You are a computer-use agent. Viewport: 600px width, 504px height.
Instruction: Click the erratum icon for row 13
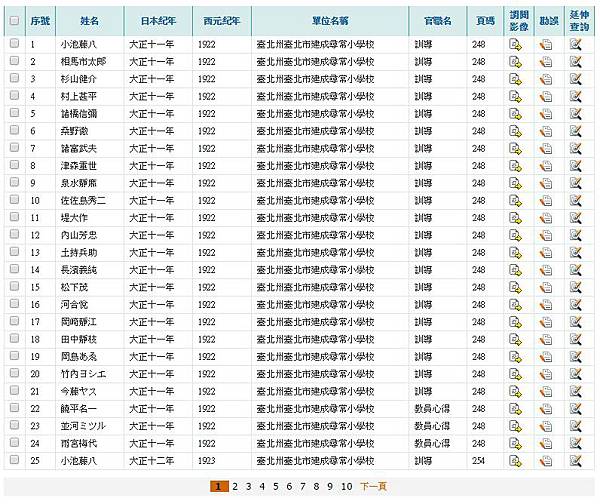pyautogui.click(x=546, y=253)
